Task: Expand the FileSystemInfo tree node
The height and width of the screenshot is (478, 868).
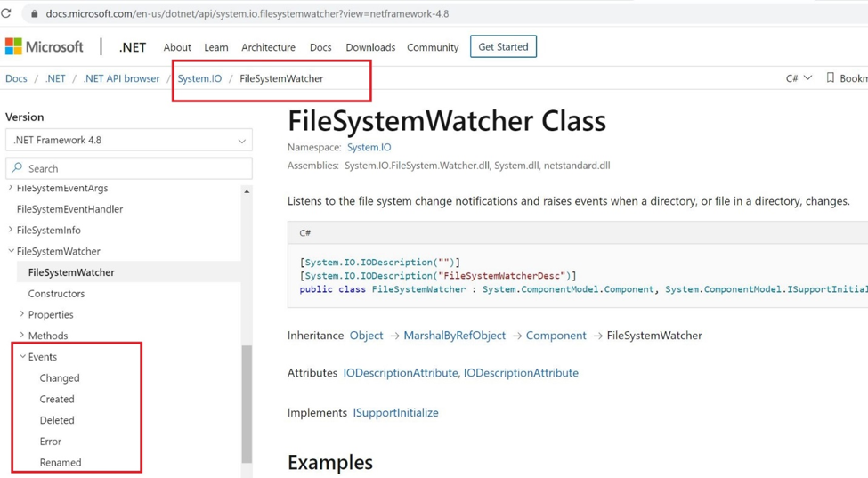Action: [11, 229]
